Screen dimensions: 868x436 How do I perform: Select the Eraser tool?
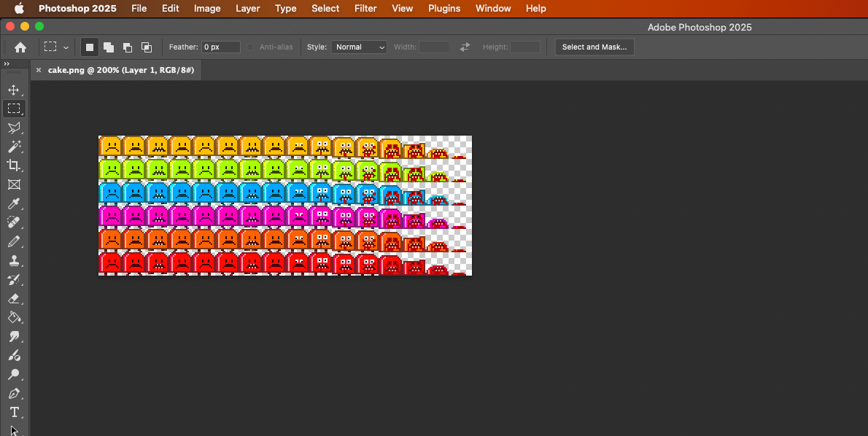[14, 298]
